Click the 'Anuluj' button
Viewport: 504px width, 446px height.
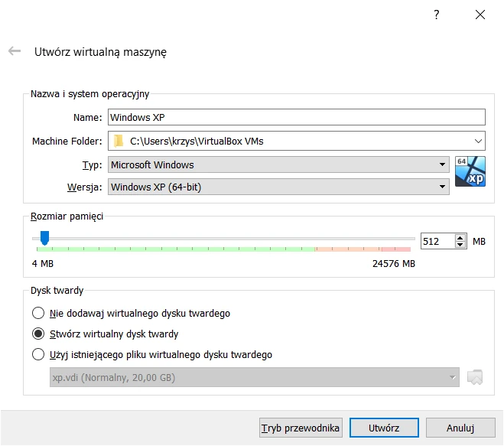click(460, 428)
